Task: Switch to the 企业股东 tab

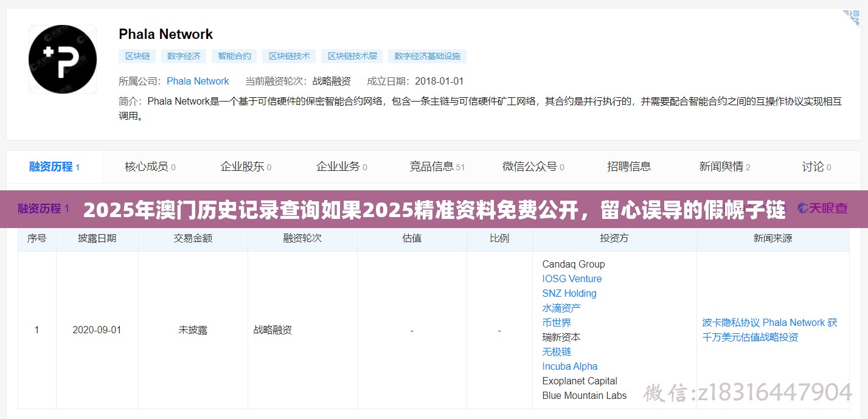Action: [x=246, y=167]
